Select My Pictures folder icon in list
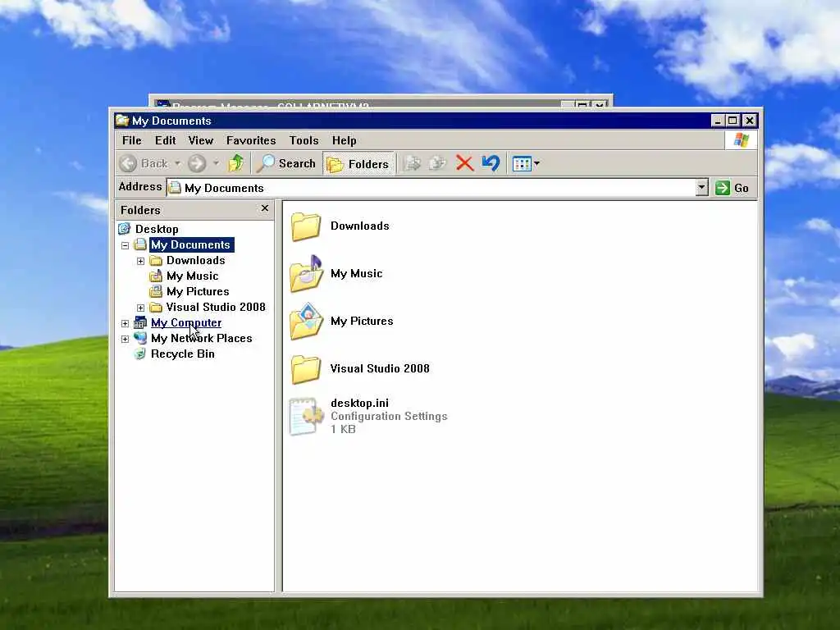Screen dimensions: 840x630 [307, 322]
